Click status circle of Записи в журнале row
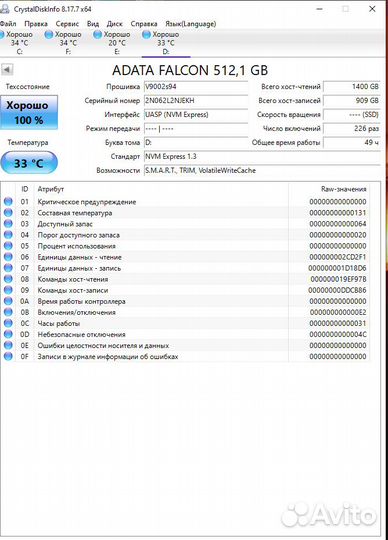The image size is (388, 540). click(x=8, y=356)
